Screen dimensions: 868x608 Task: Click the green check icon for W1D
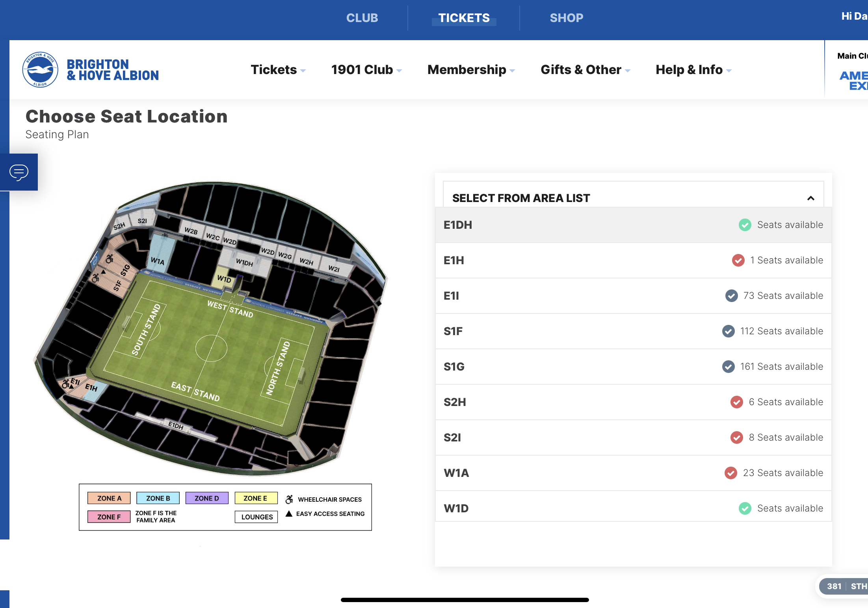(745, 508)
